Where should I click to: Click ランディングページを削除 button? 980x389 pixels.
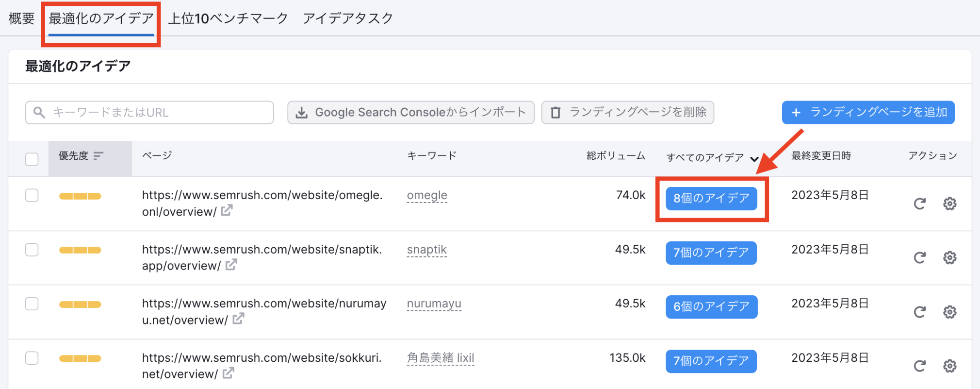pyautogui.click(x=628, y=113)
